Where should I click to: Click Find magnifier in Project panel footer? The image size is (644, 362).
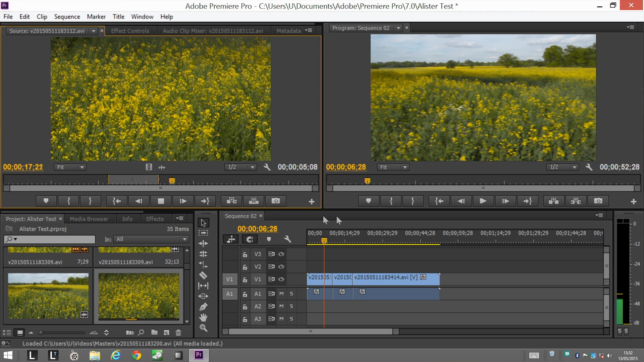click(141, 333)
